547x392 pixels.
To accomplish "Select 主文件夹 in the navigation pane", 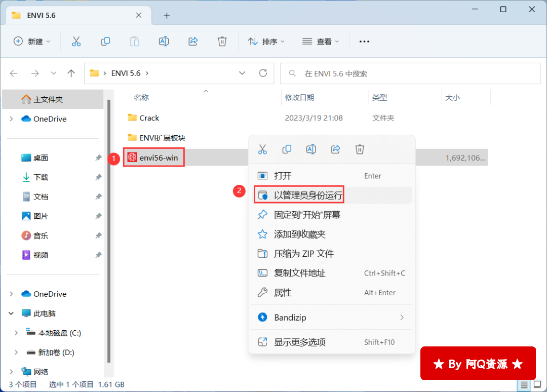I will point(53,99).
